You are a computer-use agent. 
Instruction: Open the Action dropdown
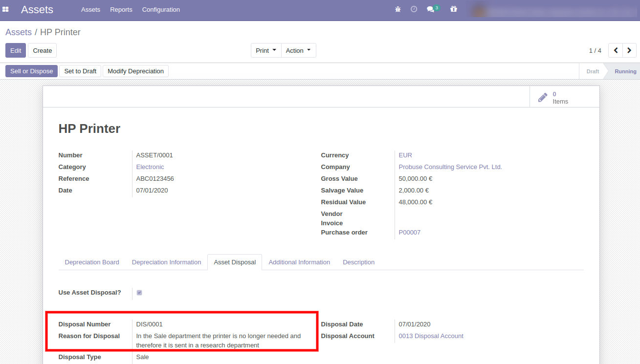(298, 50)
